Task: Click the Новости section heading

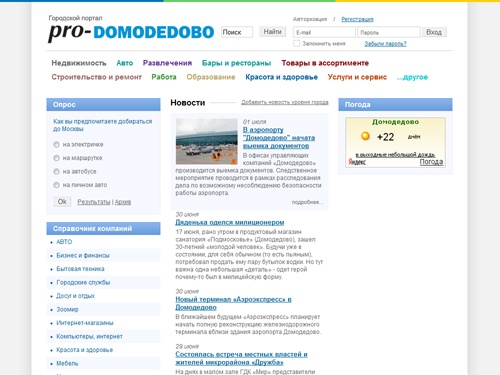Action: (188, 103)
